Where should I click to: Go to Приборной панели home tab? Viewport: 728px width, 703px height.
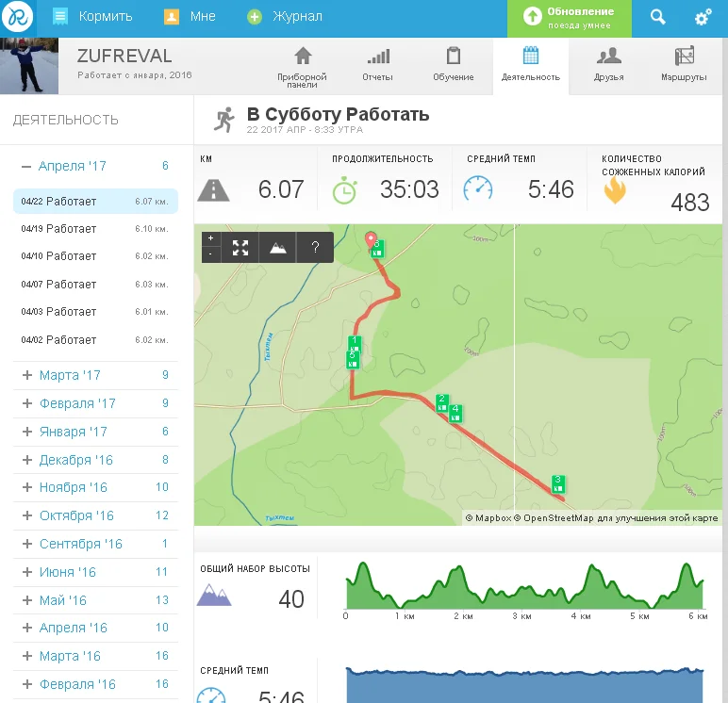303,67
